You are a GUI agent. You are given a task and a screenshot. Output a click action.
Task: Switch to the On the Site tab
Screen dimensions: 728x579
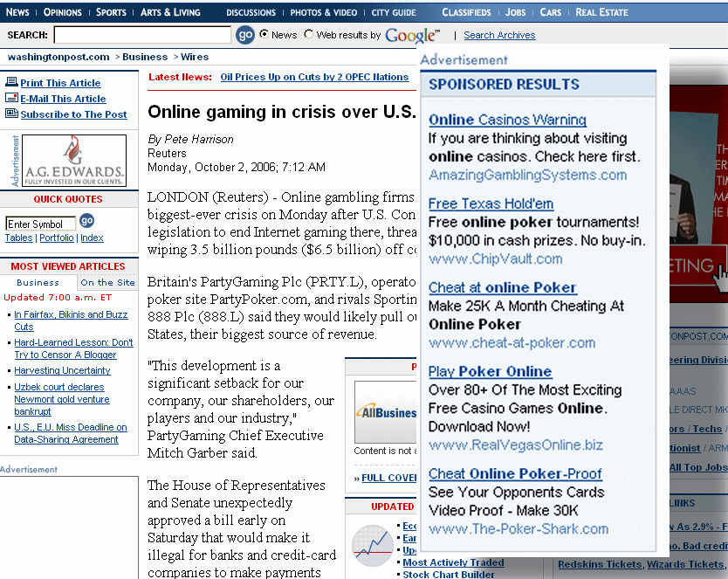107,282
